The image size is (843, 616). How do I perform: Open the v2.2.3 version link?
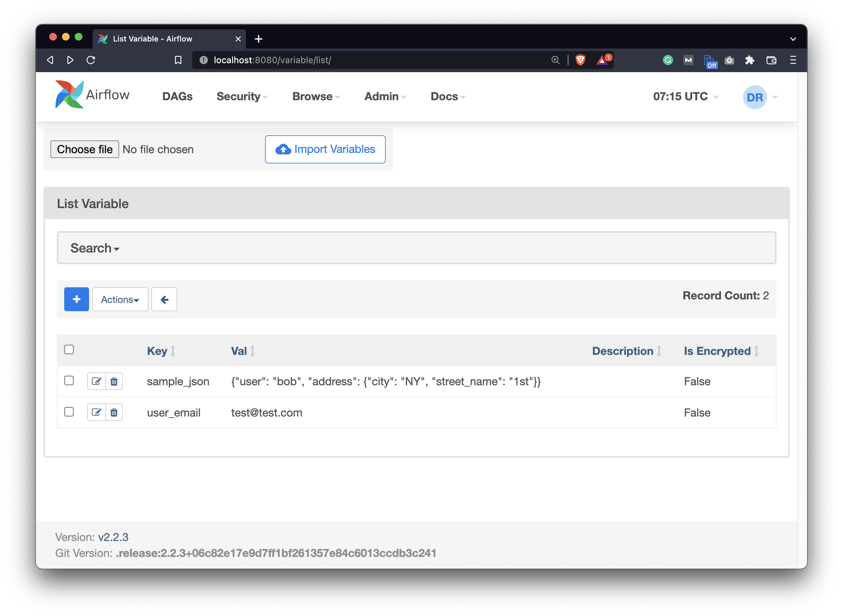point(113,537)
